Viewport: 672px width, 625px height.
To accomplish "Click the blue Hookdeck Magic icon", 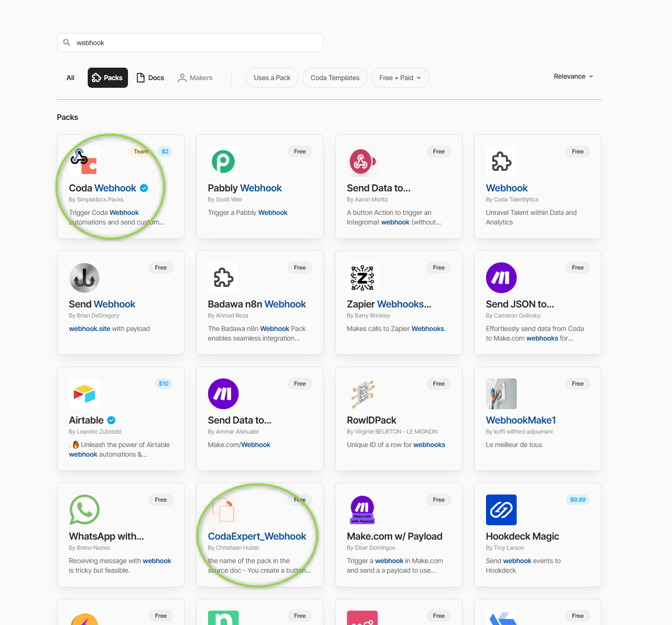I will point(501,510).
